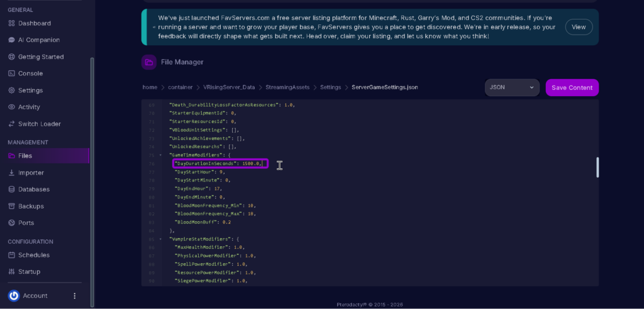Select the announcement banner megaphone icon
This screenshot has width=644, height=309.
click(154, 27)
